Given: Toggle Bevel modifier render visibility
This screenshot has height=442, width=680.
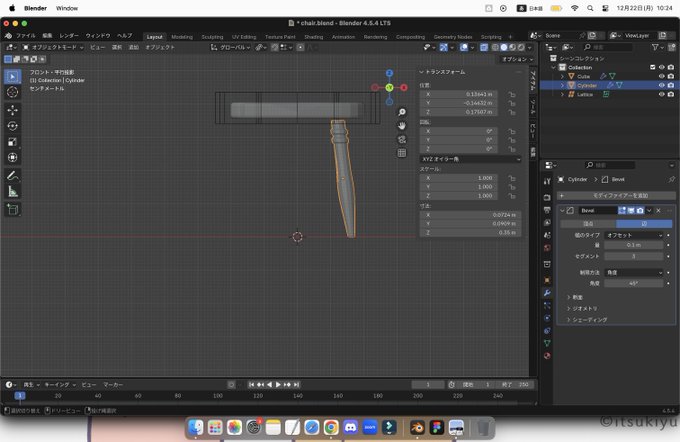Looking at the screenshot, I should pos(640,210).
